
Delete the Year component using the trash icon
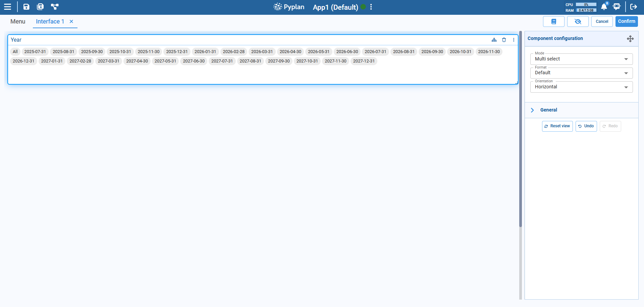504,40
